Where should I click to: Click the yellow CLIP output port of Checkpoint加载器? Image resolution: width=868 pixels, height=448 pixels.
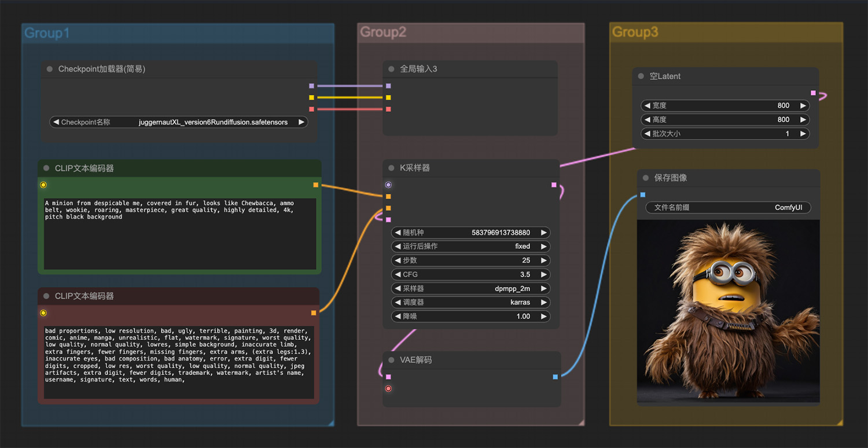pos(311,97)
